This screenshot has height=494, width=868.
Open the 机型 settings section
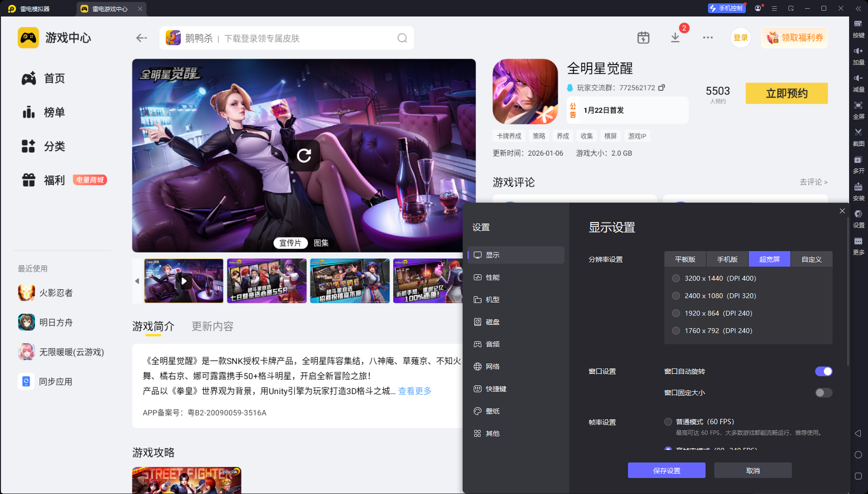pos(516,300)
